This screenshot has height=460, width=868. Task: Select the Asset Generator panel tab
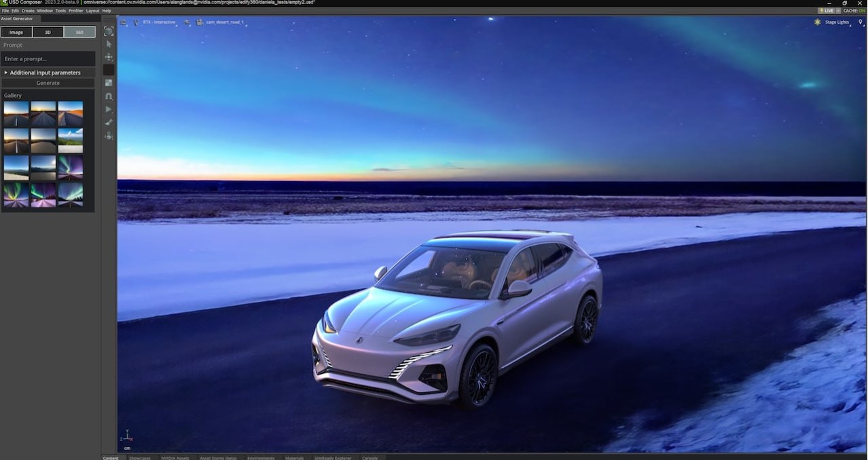(x=17, y=18)
